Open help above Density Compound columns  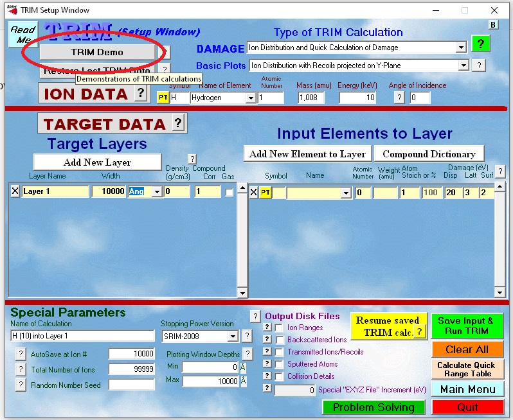192,159
